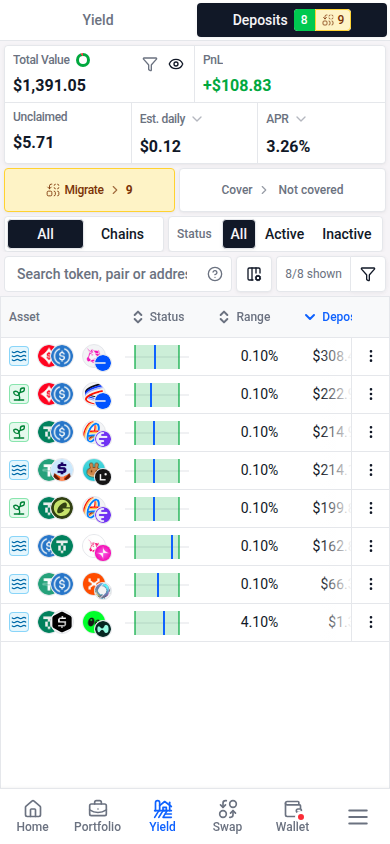Open the column settings icon
Screen dimensions: 390x844
(x=254, y=274)
